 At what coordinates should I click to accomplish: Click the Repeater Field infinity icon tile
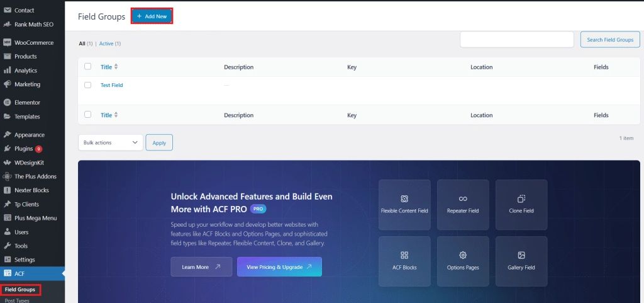click(463, 203)
